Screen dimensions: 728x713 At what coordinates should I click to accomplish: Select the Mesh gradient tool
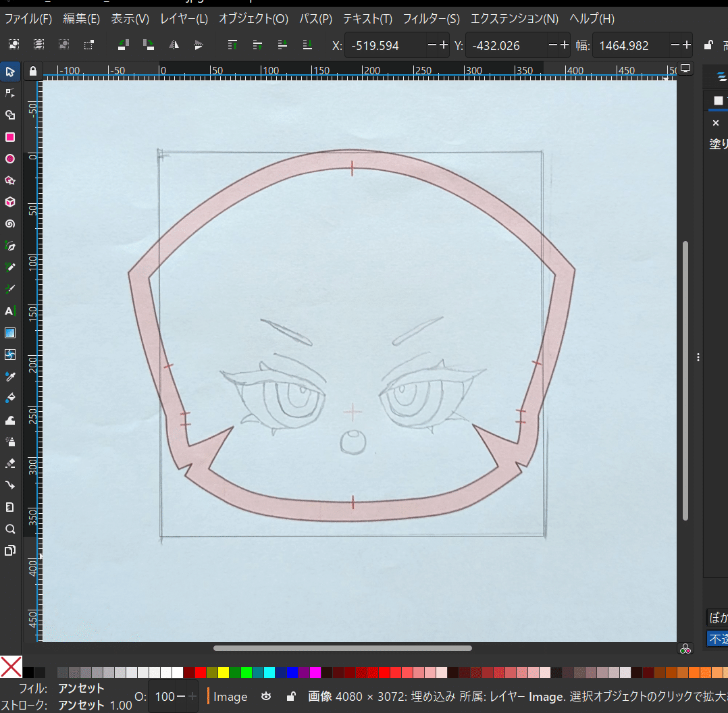coord(9,354)
